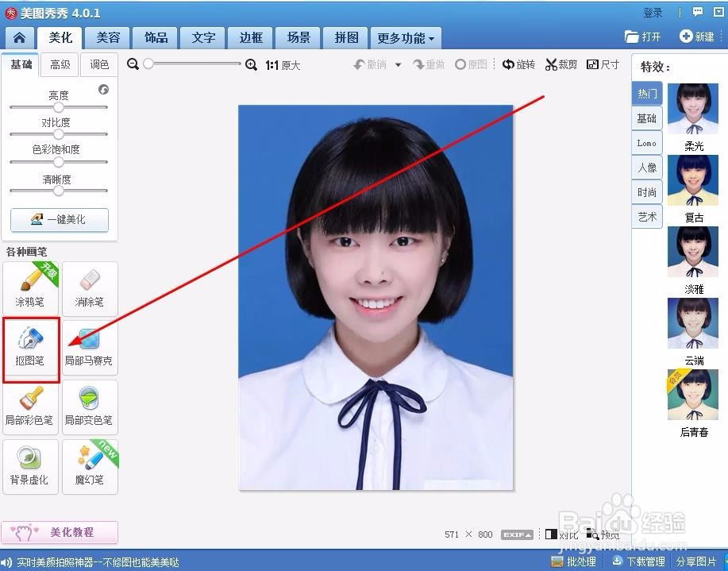The image size is (728, 571).
Task: Open the 美化教程 tutorial link
Action: [60, 532]
